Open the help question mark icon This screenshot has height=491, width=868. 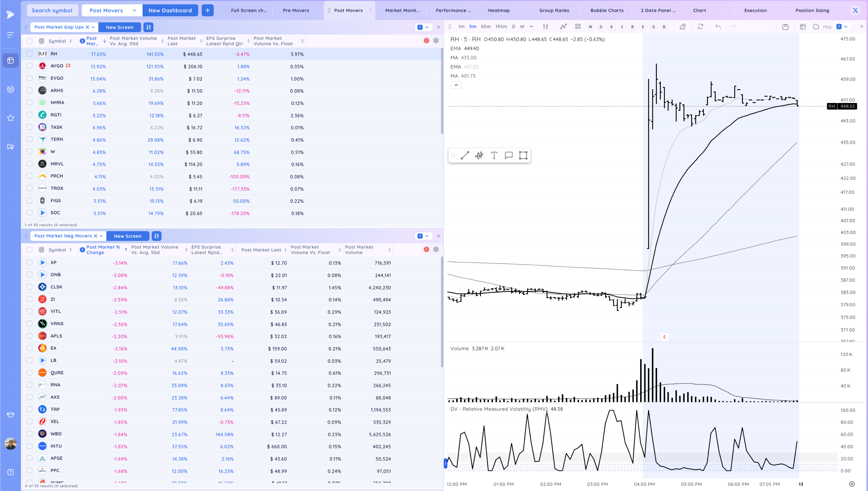tap(10, 472)
